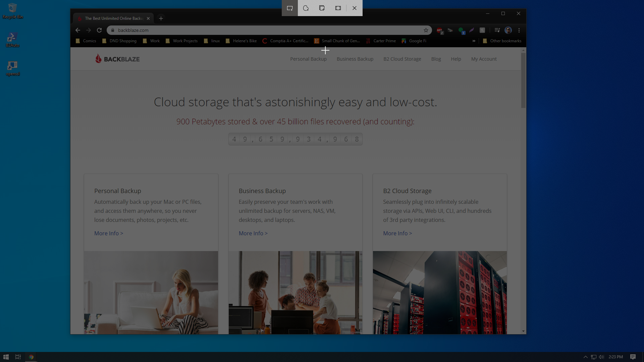Open Task View on taskbar

(18, 357)
